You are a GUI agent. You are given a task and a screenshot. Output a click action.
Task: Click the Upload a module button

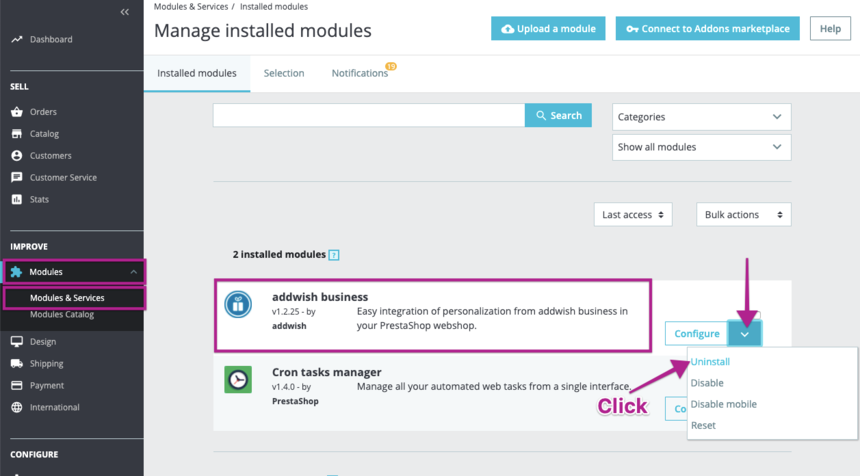(548, 29)
